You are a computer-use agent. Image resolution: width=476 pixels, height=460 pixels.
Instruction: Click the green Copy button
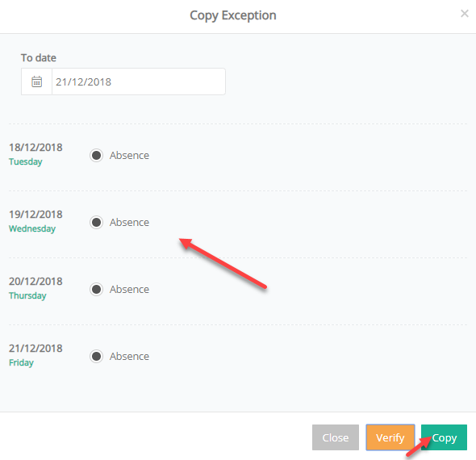[444, 437]
